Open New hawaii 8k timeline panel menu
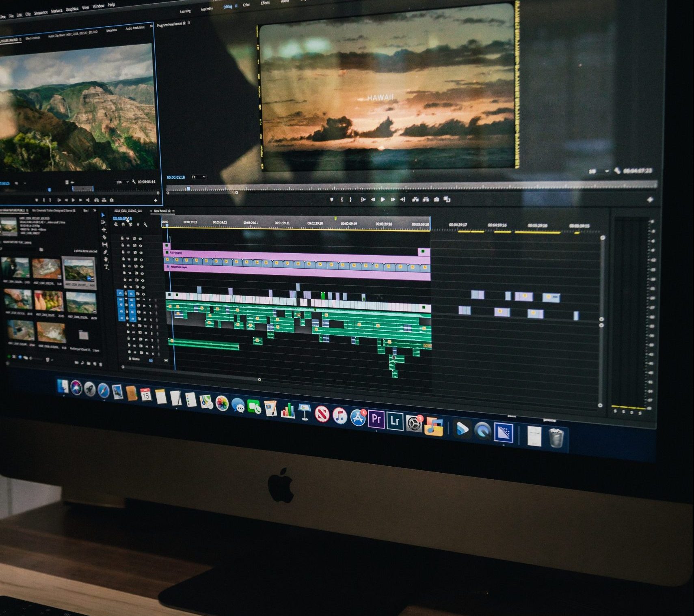The image size is (694, 616). click(173, 211)
